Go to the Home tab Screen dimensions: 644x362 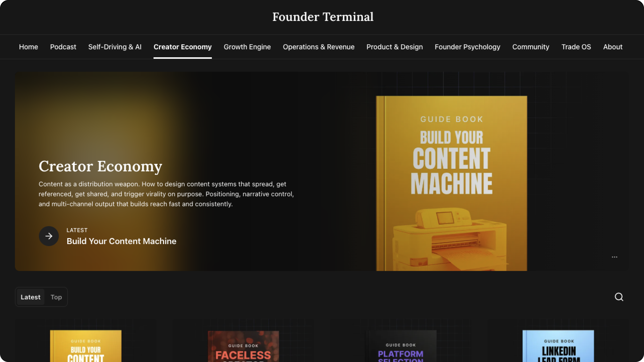tap(29, 47)
